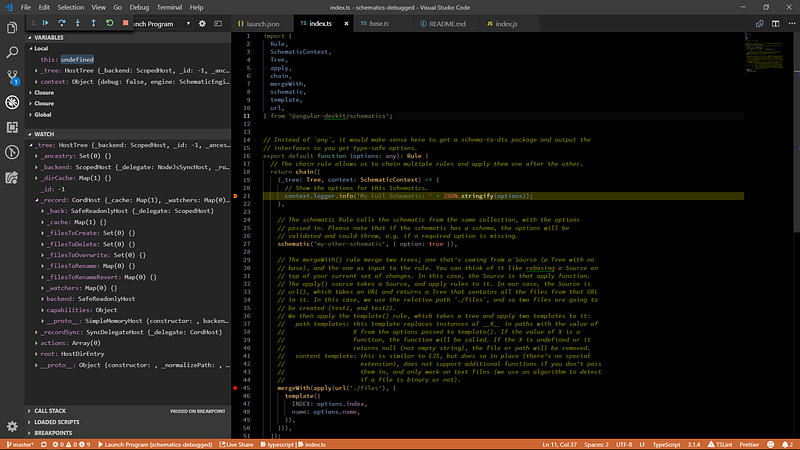
Task: Open the Search view in activity bar
Action: [x=12, y=52]
